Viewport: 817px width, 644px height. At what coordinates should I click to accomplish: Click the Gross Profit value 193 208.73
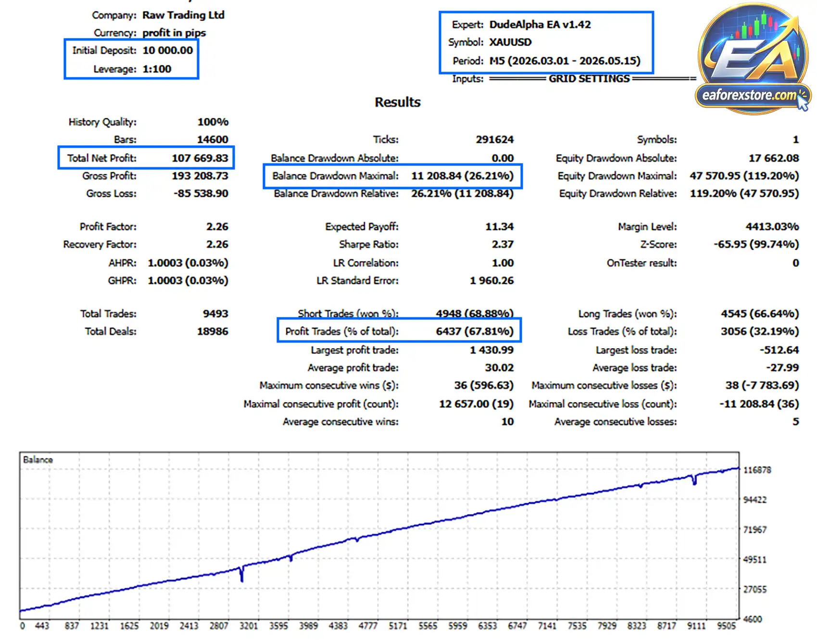[x=200, y=176]
